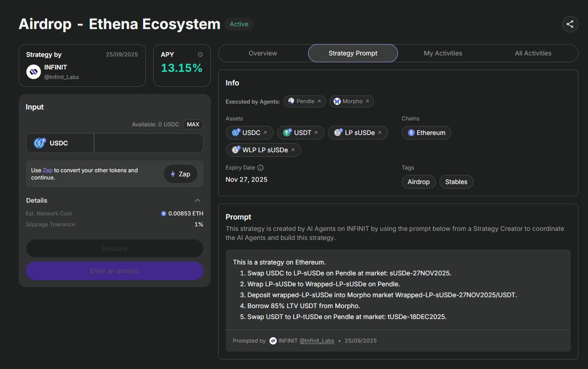Open the USDC asset link chip
The image size is (588, 369).
(250, 133)
